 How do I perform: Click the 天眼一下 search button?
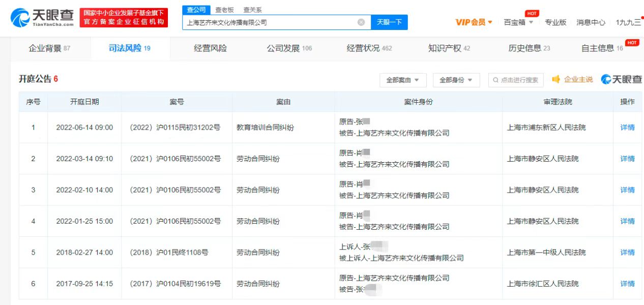[x=389, y=22]
